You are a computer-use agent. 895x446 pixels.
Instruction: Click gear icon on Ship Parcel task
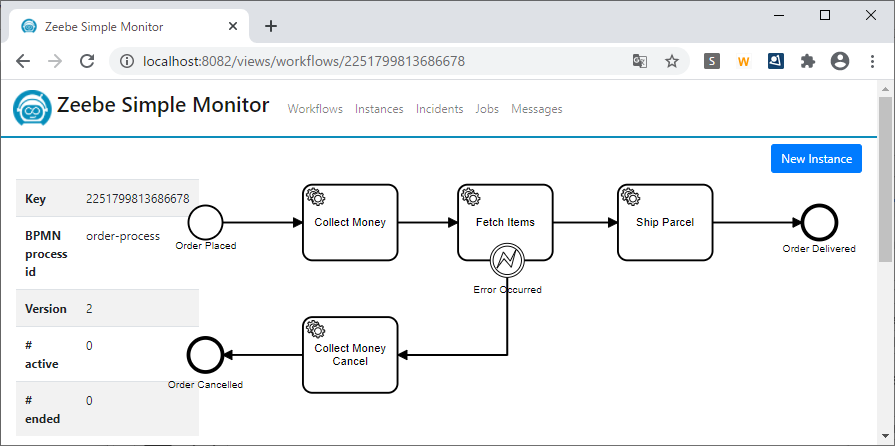pyautogui.click(x=631, y=196)
